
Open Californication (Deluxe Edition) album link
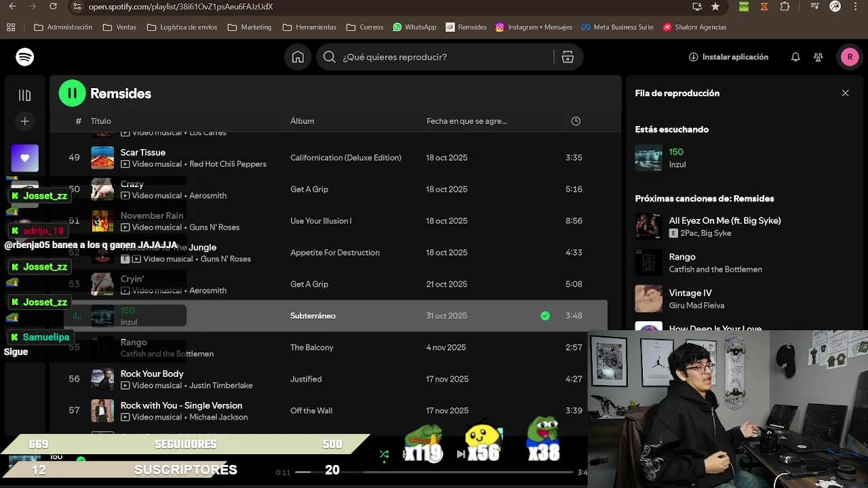tap(346, 158)
